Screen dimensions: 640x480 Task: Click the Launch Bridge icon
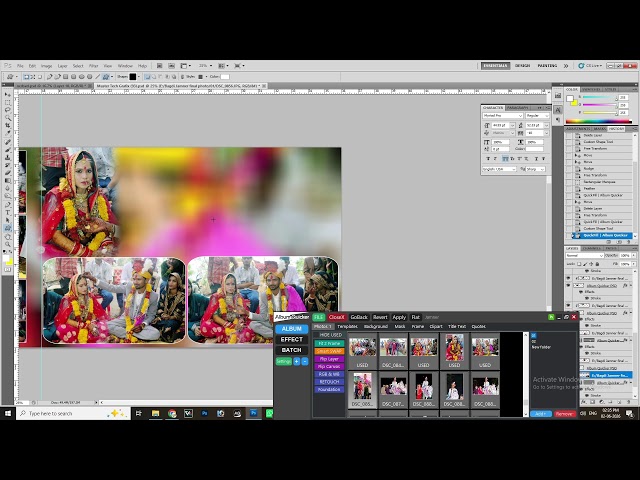tap(159, 66)
